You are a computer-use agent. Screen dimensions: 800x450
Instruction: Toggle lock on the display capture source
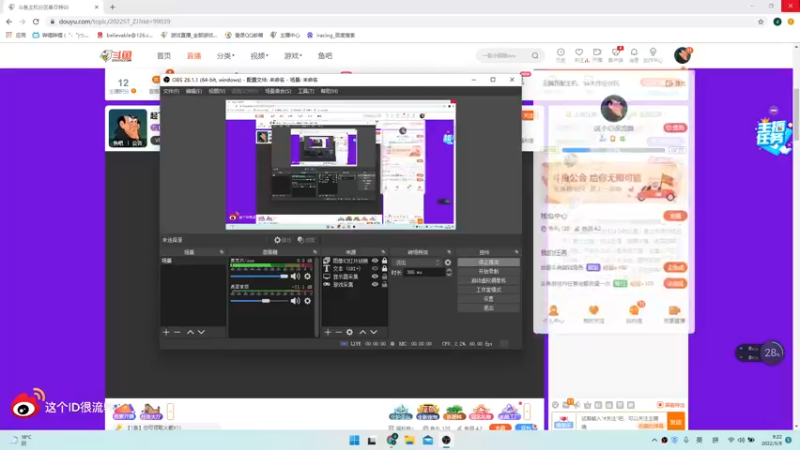(x=385, y=277)
